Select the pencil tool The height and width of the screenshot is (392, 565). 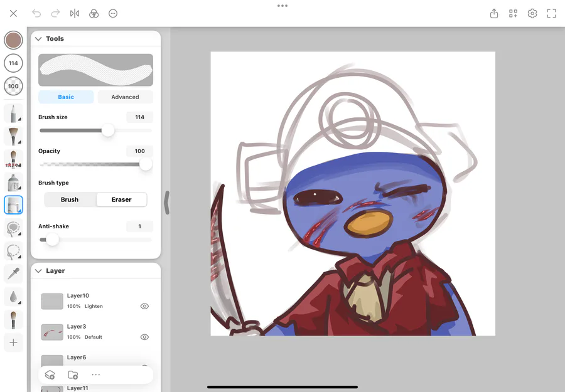pyautogui.click(x=13, y=113)
